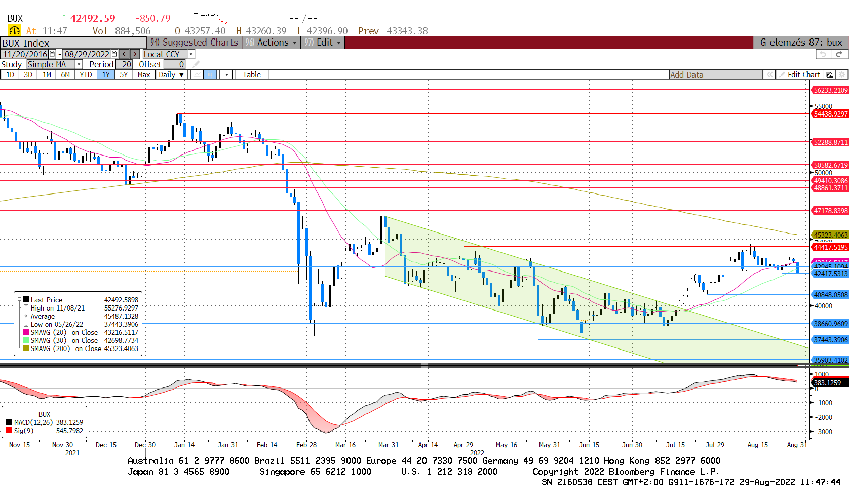Select the 6M range tab
The width and height of the screenshot is (849, 504).
coord(66,75)
